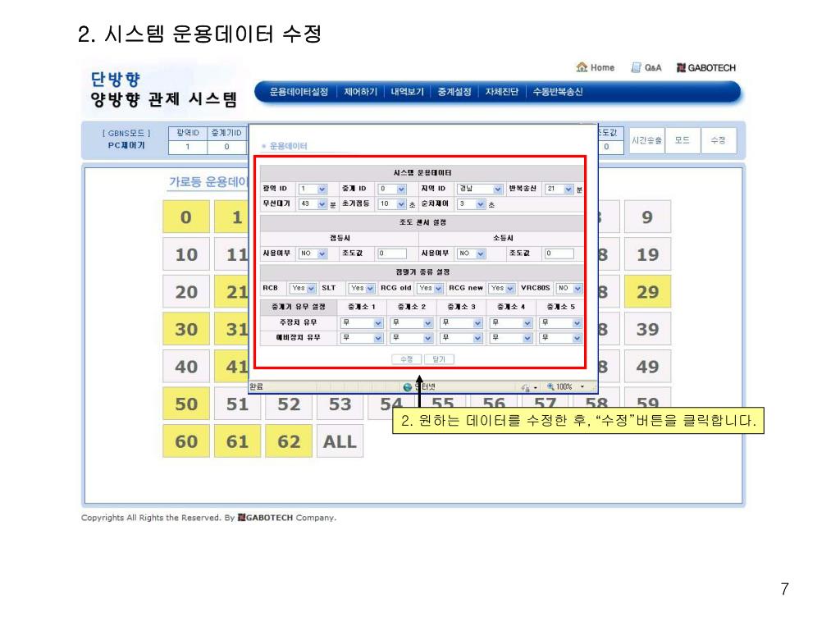Open the 중계설정 menu
This screenshot has height=630, width=840.
[x=454, y=92]
